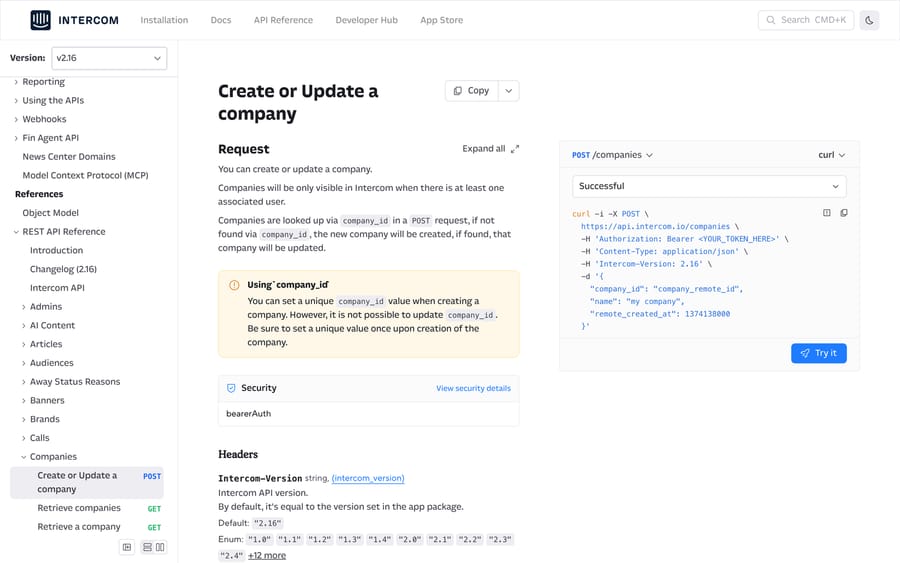
Task: Collapse the Companies section
Action: click(24, 457)
